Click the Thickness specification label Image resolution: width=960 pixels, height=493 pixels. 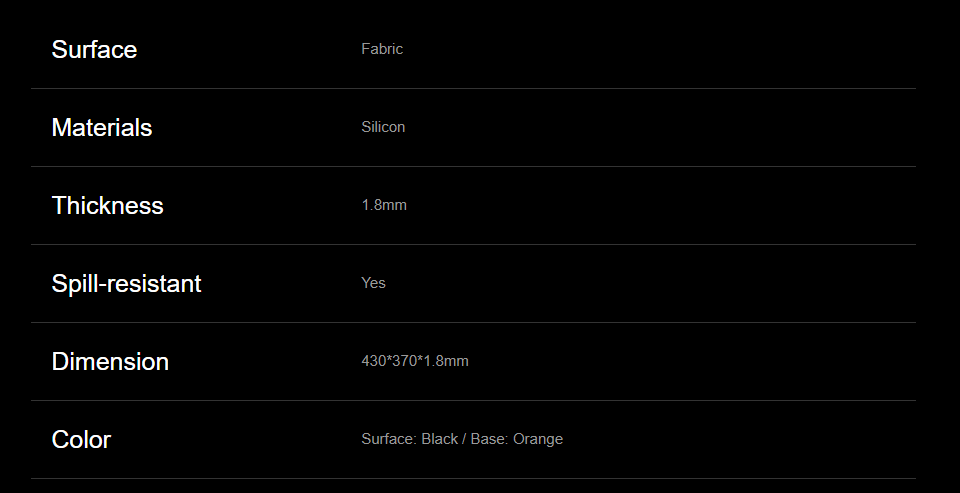(108, 205)
